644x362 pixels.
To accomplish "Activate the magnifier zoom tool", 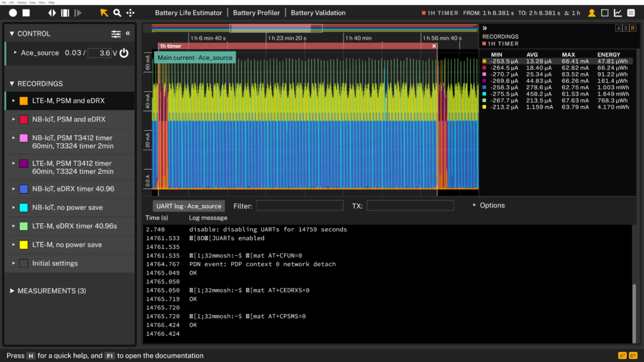I will [117, 13].
